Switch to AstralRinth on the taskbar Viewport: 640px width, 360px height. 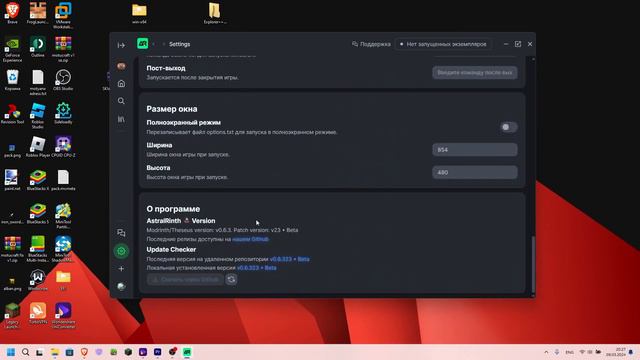(187, 352)
